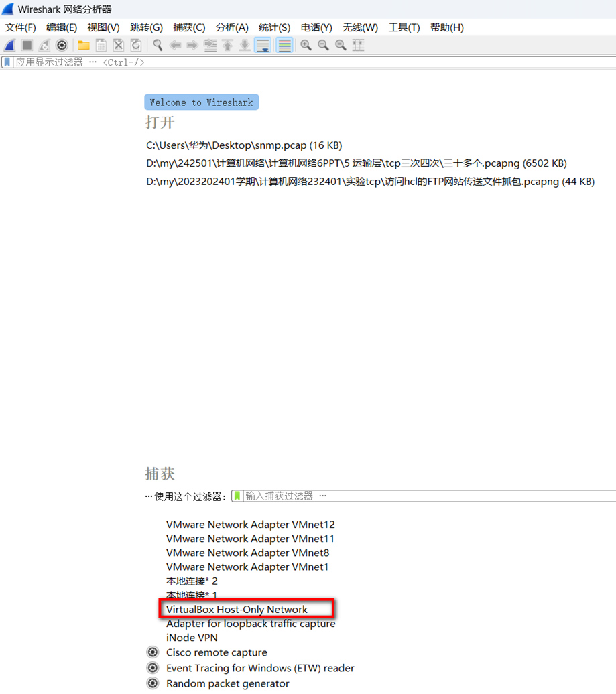Open the 电话(Y) menu
The height and width of the screenshot is (694, 616).
coord(316,27)
